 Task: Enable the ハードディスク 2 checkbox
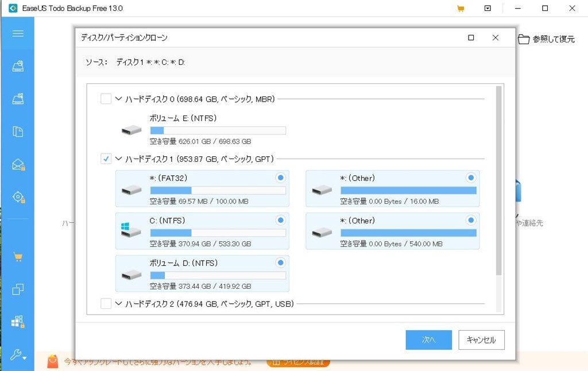106,304
